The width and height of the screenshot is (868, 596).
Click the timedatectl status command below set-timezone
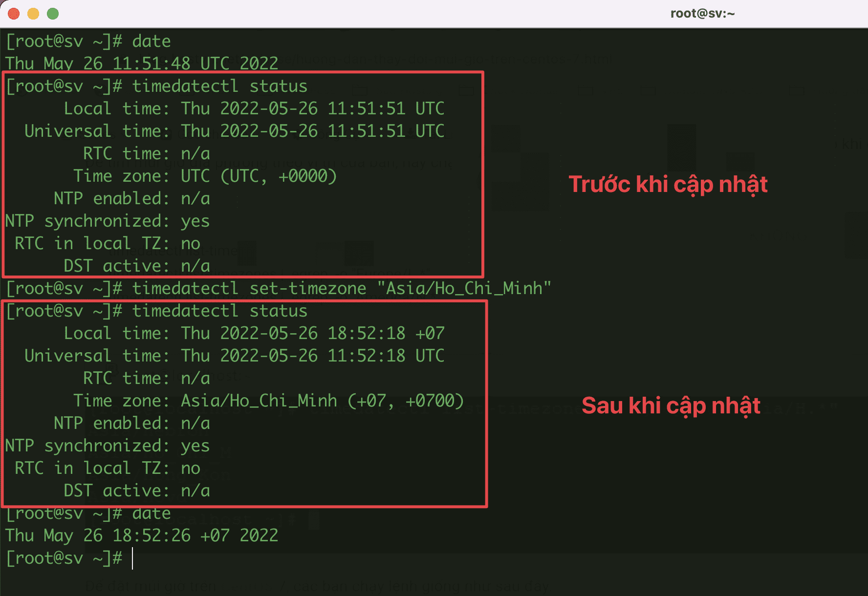click(x=219, y=311)
